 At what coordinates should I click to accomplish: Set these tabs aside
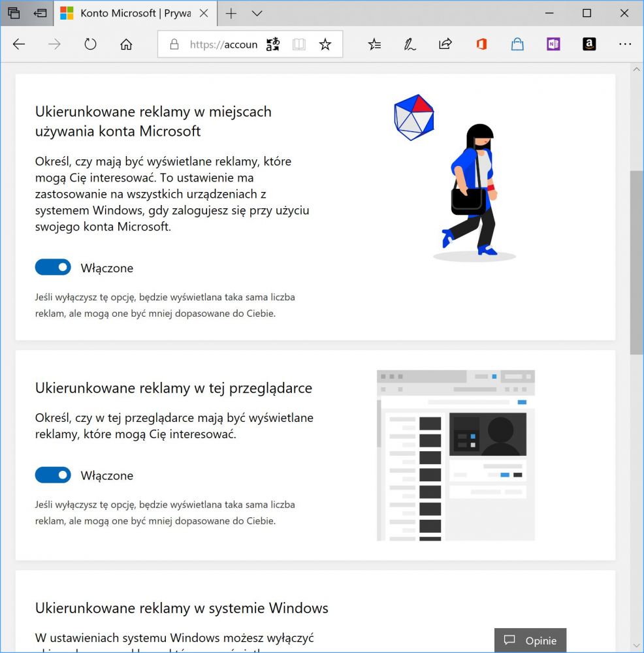click(x=40, y=13)
